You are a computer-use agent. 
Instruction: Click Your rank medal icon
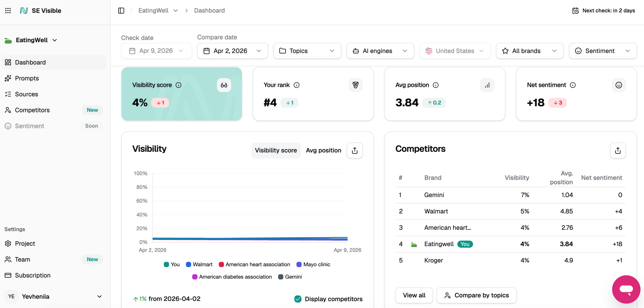click(355, 85)
